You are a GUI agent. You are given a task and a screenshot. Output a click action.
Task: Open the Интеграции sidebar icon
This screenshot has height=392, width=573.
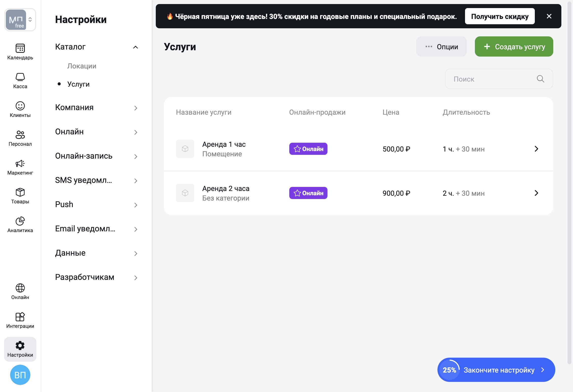pos(20,317)
